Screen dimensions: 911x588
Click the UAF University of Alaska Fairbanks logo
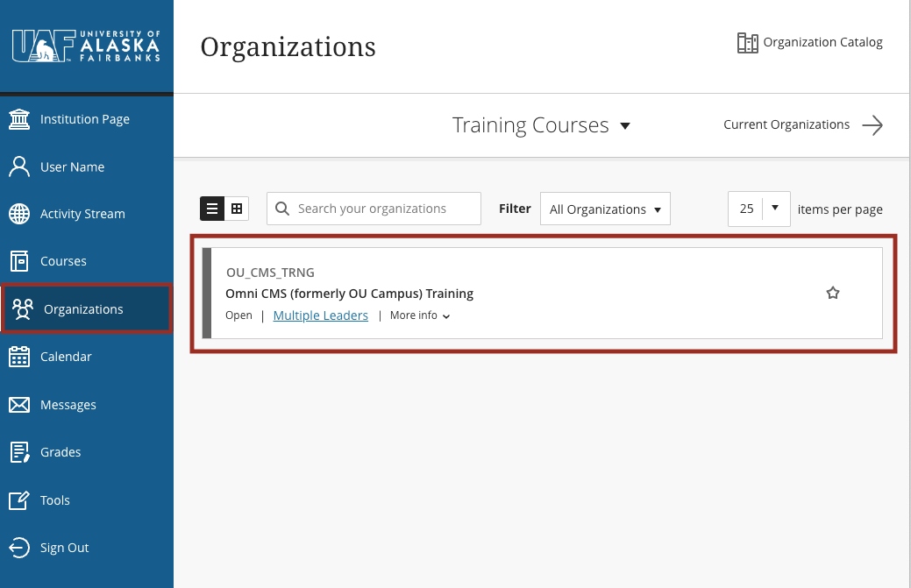click(x=86, y=46)
